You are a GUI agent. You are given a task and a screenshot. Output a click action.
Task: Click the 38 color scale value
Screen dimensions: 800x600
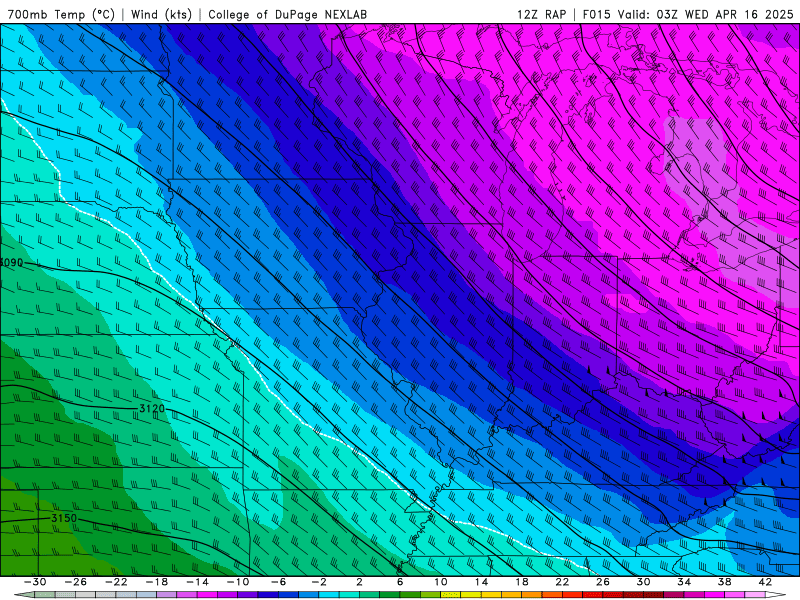pos(724,582)
